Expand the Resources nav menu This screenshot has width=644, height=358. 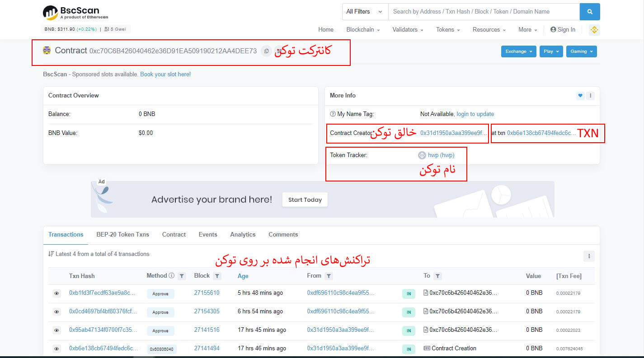click(x=489, y=30)
